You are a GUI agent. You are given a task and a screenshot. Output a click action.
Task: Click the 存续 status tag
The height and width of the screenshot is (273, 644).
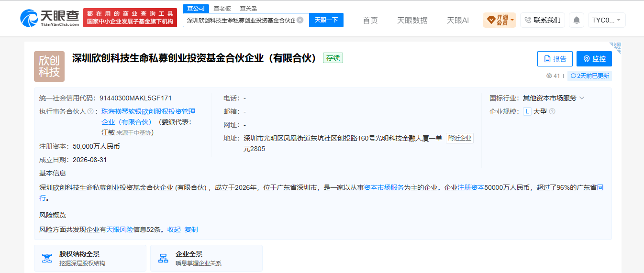click(333, 58)
